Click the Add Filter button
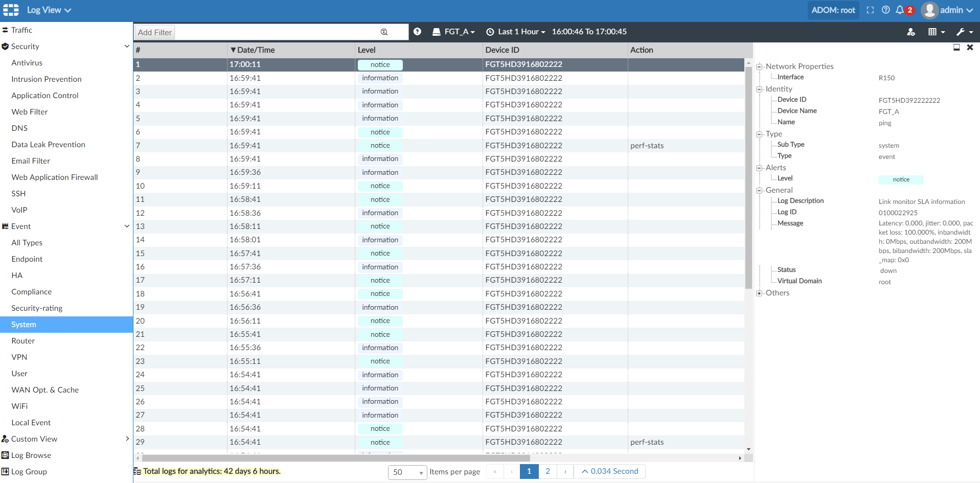 click(x=154, y=32)
